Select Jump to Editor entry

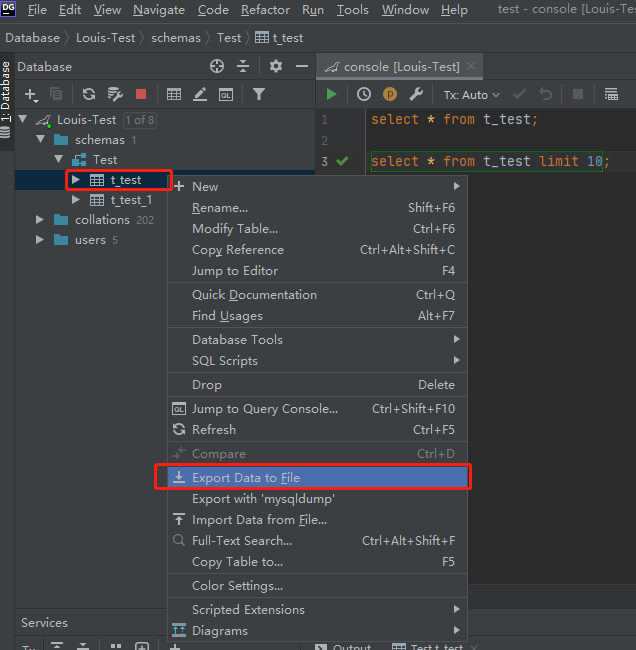pyautogui.click(x=317, y=271)
